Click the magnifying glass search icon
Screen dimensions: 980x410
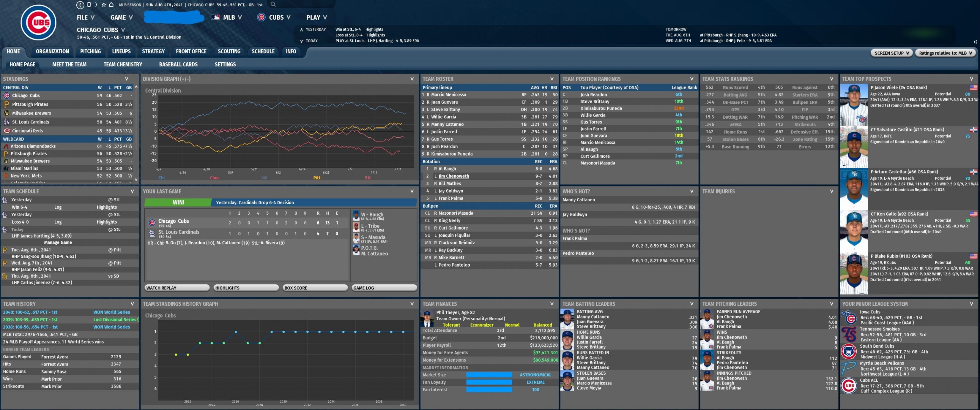pyautogui.click(x=273, y=4)
